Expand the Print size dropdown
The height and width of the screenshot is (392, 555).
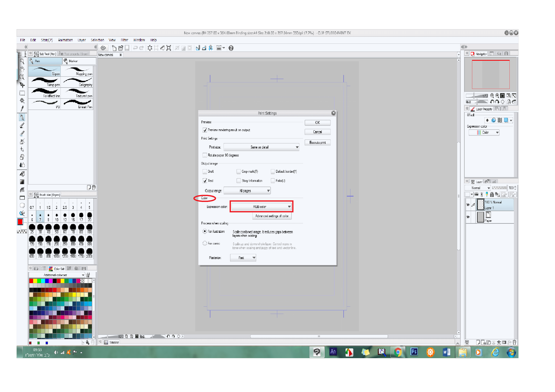[x=261, y=147]
